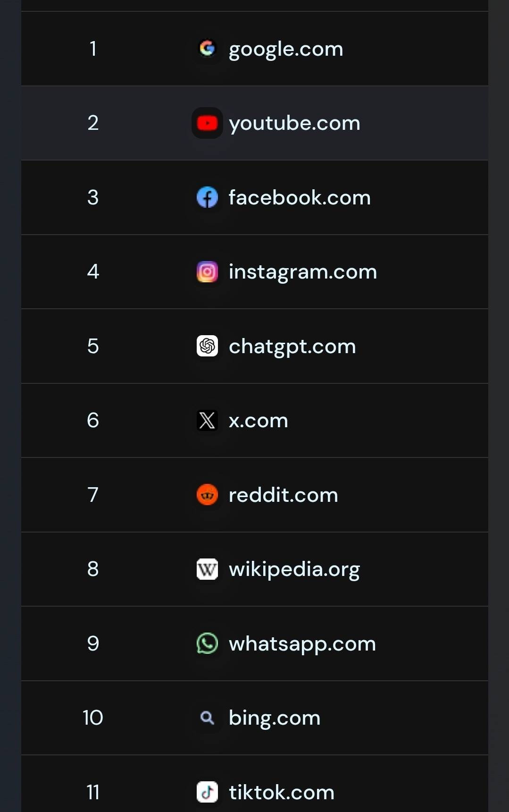
Task: Click the Facebook logo icon
Action: click(x=207, y=197)
